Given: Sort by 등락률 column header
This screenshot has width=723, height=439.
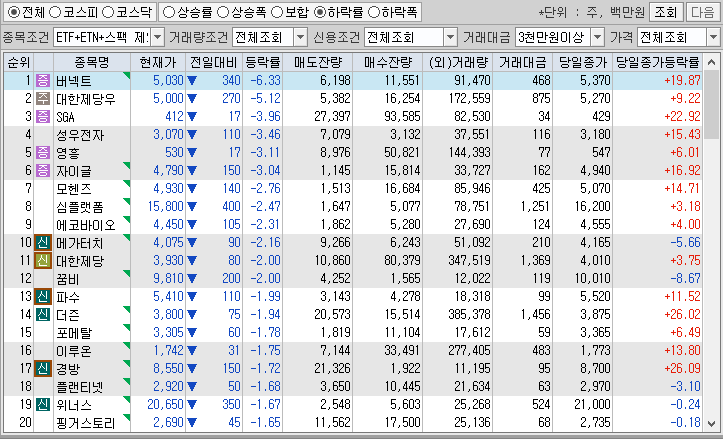Looking at the screenshot, I should coord(262,62).
